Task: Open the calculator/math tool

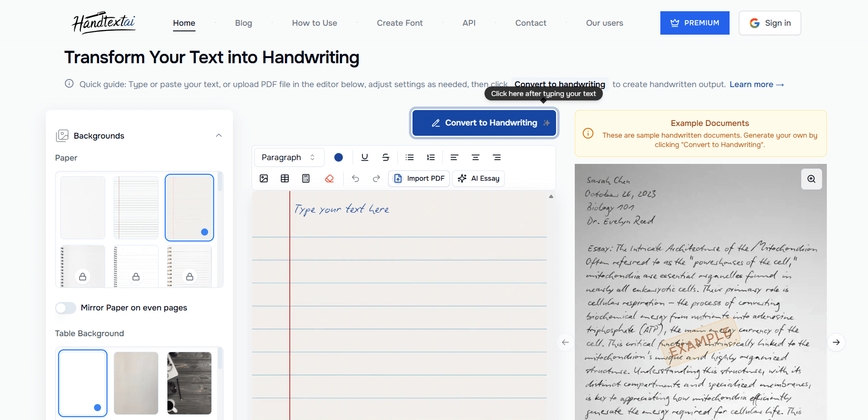Action: tap(306, 178)
